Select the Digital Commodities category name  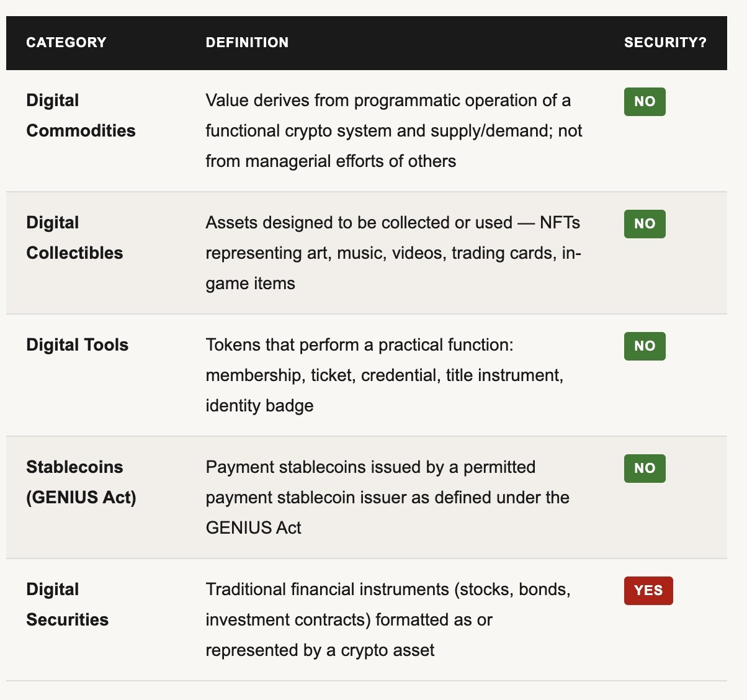click(81, 115)
